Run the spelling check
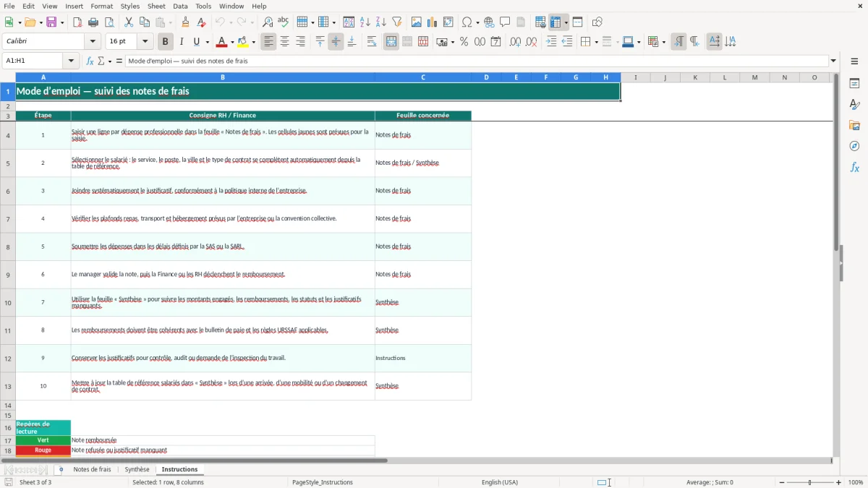Screen dimensions: 868x488 (283, 22)
